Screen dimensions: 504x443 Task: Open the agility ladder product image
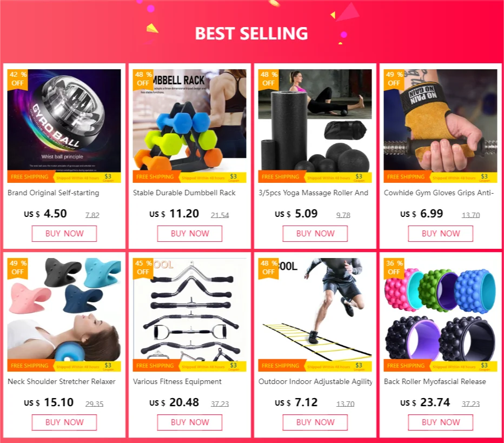(x=315, y=315)
